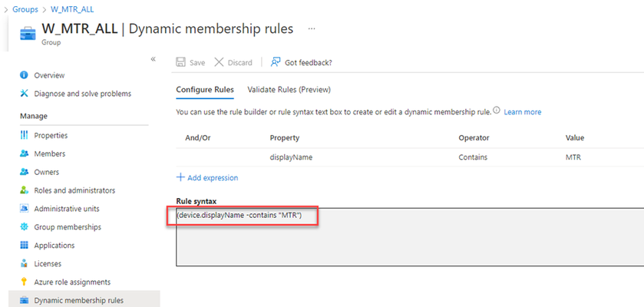The image size is (644, 307).
Task: Open Azure role assignments
Action: coord(72,282)
